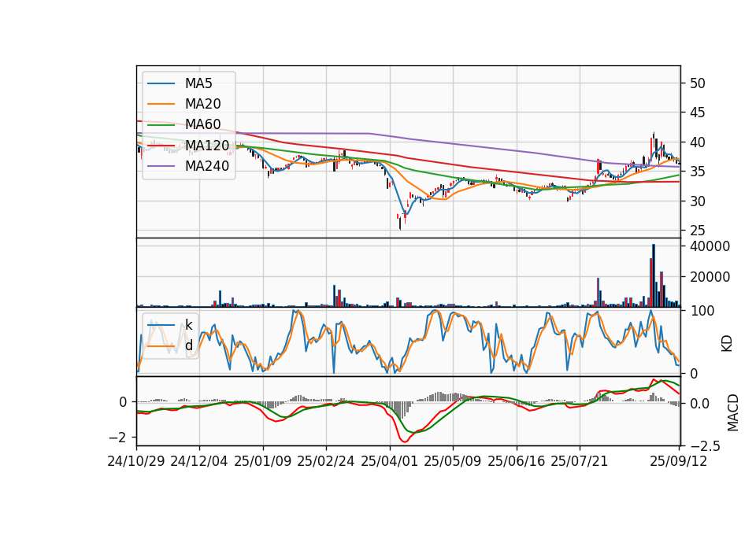Click the MACD right axis value −2.5

pos(705,446)
